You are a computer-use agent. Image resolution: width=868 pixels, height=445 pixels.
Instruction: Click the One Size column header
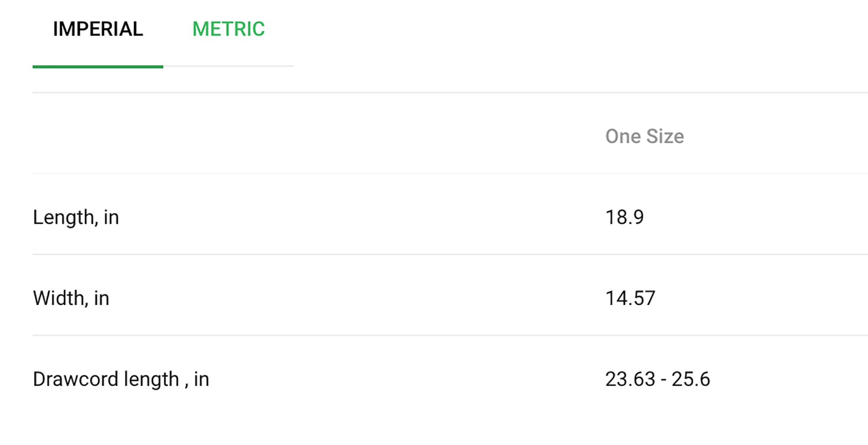[x=644, y=136]
